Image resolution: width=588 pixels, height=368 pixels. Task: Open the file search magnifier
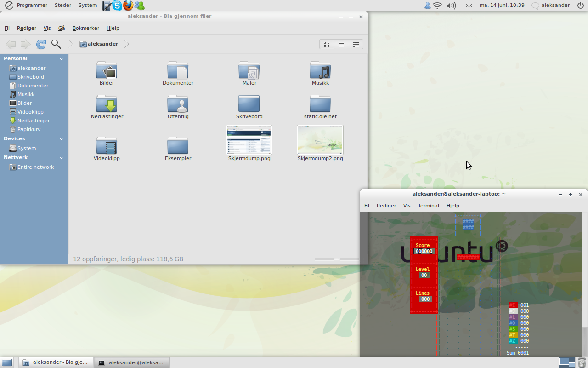(x=56, y=44)
